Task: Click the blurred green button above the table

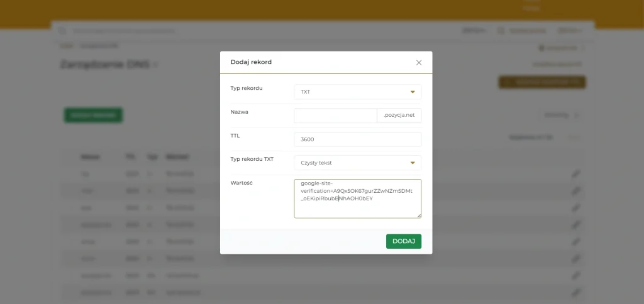Action: (93, 116)
